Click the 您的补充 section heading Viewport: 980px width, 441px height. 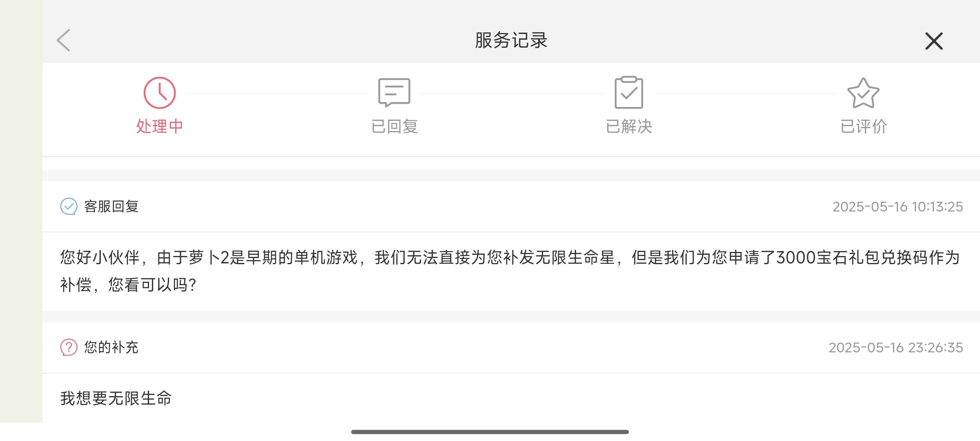pos(111,347)
